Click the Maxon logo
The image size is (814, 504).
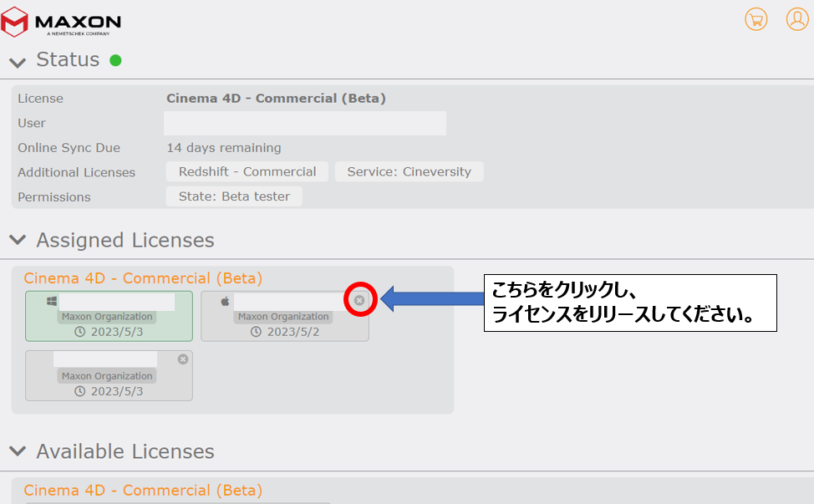click(x=61, y=23)
